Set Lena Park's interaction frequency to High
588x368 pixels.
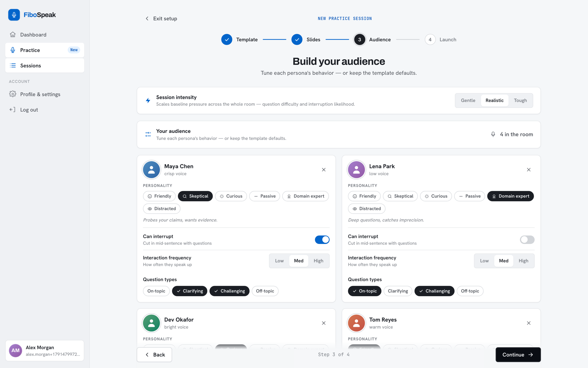pos(524,261)
